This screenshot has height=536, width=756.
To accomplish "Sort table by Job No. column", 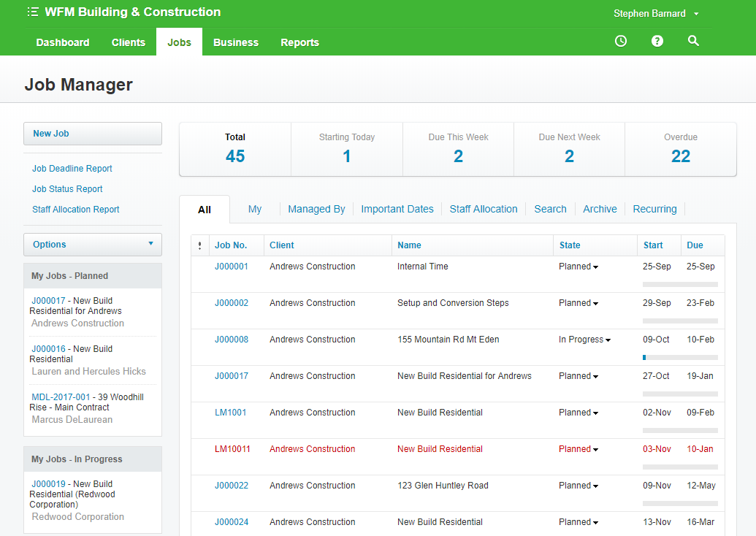I will [231, 245].
